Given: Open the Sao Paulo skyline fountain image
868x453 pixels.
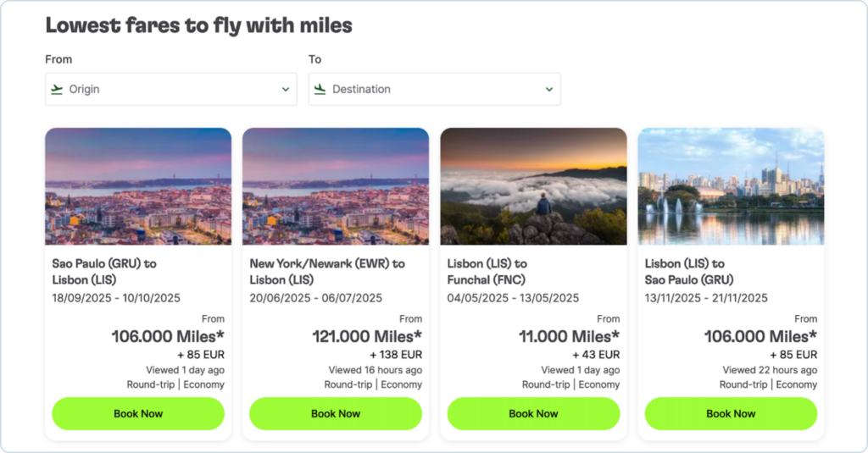Looking at the screenshot, I should 731,186.
